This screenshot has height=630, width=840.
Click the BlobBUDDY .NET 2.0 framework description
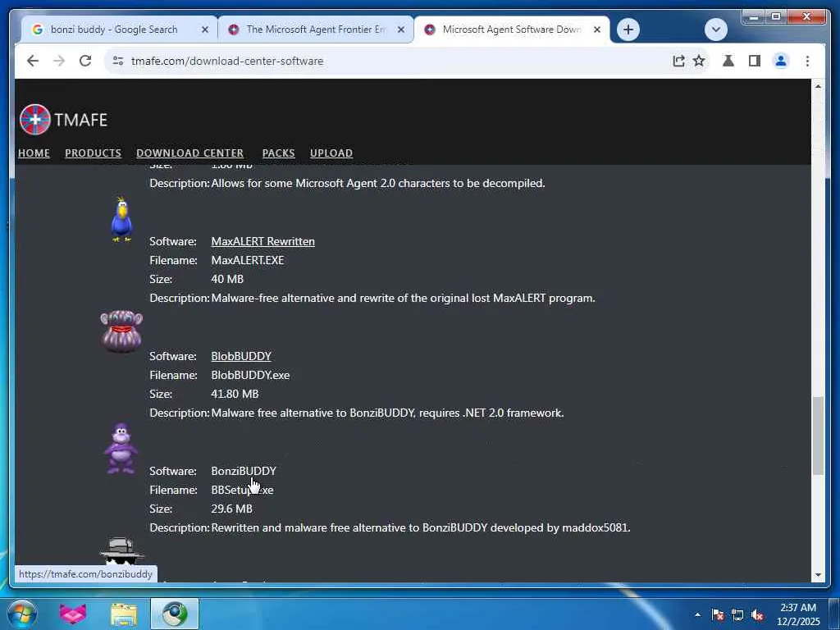(387, 413)
